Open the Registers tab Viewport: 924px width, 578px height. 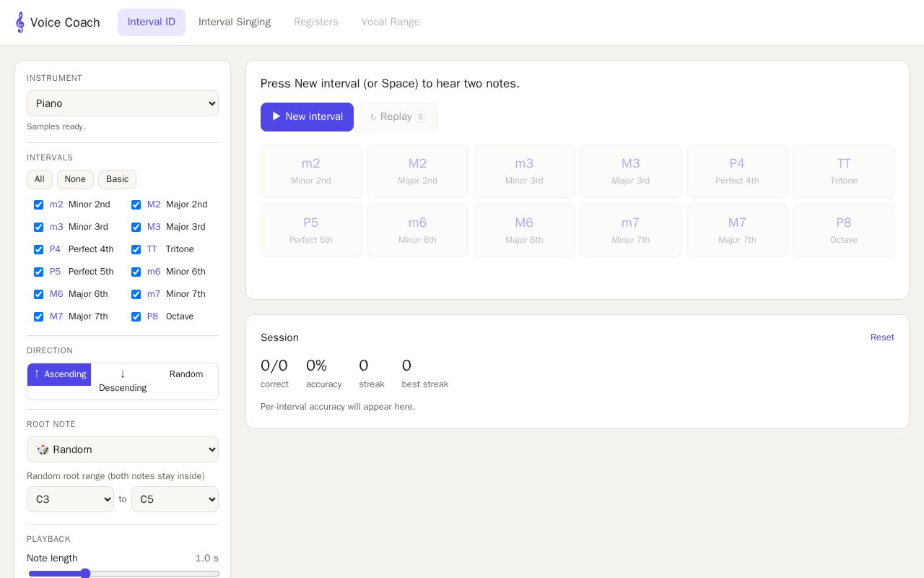click(316, 22)
